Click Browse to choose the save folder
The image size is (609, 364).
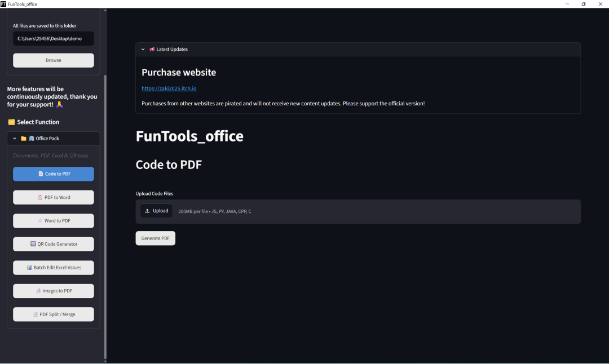(54, 60)
